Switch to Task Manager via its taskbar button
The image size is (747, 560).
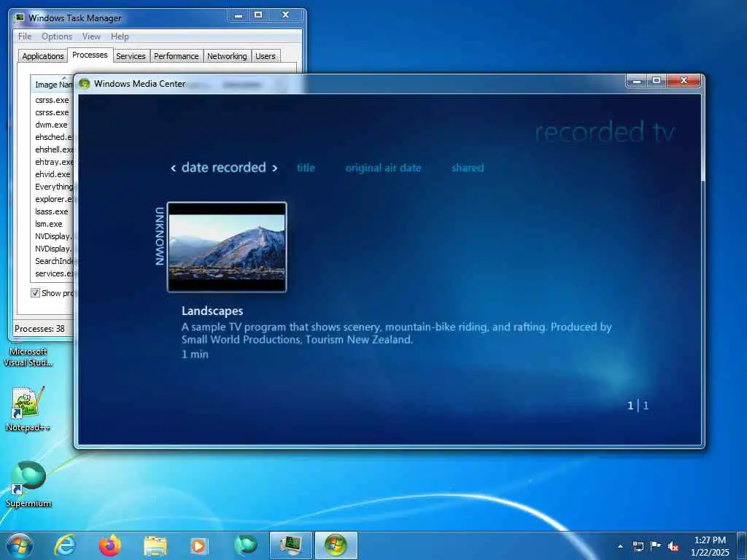[290, 545]
